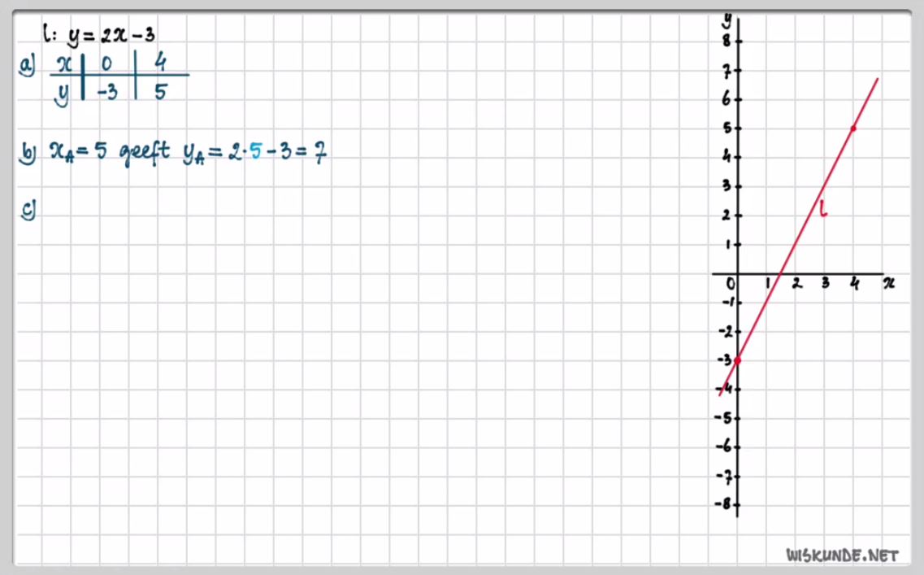Click the table cell "5" in the y row
The image size is (924, 575).
tap(160, 91)
